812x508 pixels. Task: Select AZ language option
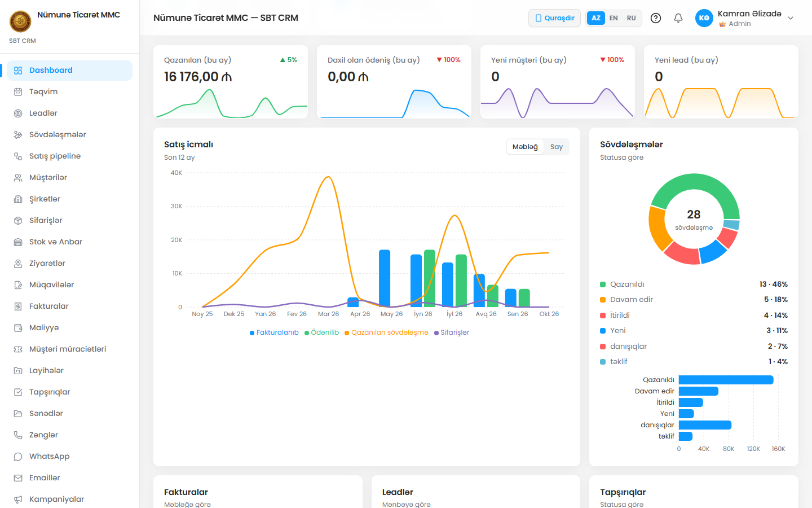(596, 18)
